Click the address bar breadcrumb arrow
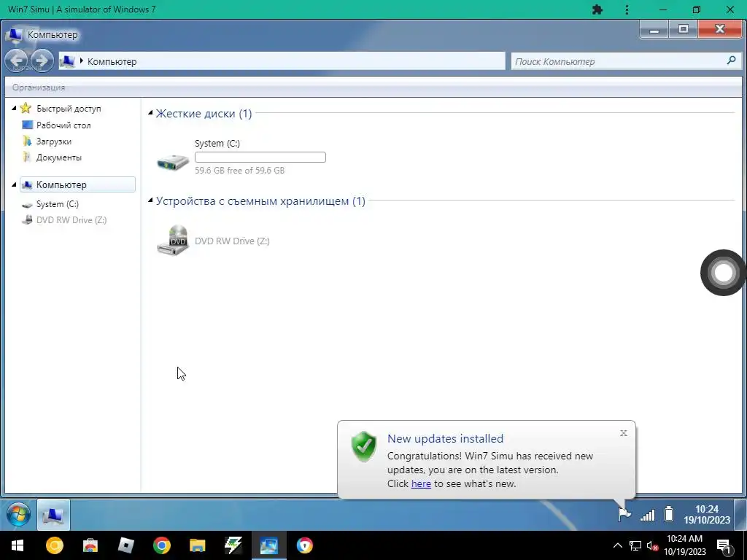747x560 pixels. [x=82, y=61]
